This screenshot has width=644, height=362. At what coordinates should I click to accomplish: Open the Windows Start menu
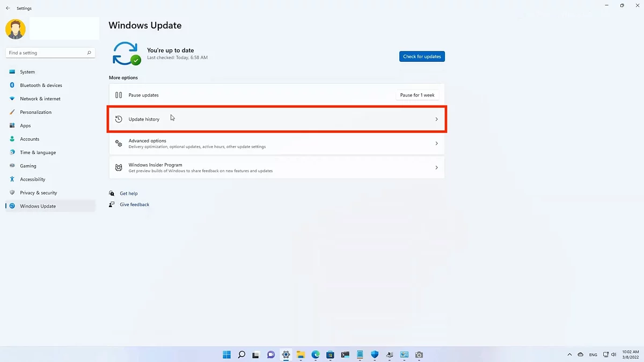tap(227, 354)
